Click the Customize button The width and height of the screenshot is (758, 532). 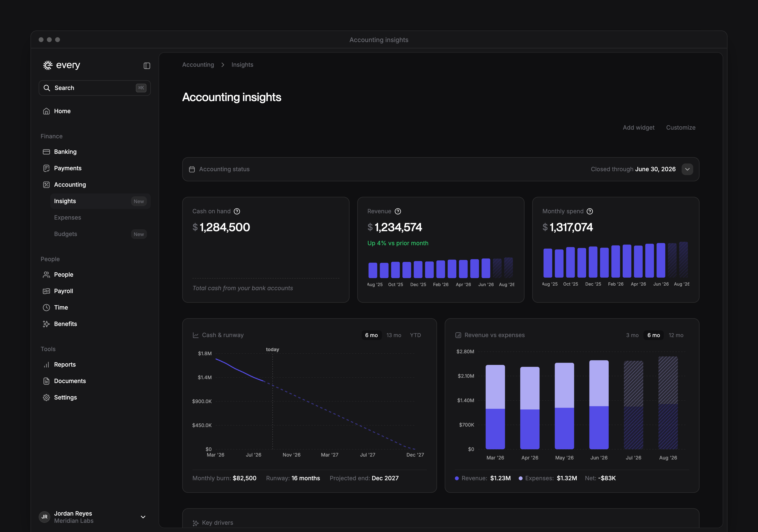[681, 127]
